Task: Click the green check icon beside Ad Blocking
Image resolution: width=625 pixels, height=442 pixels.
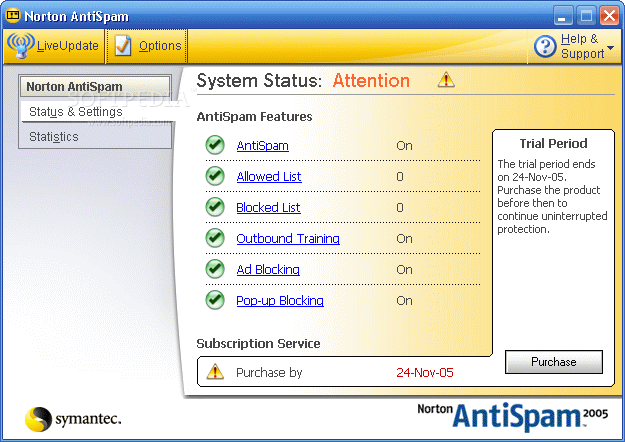Action: (x=215, y=269)
